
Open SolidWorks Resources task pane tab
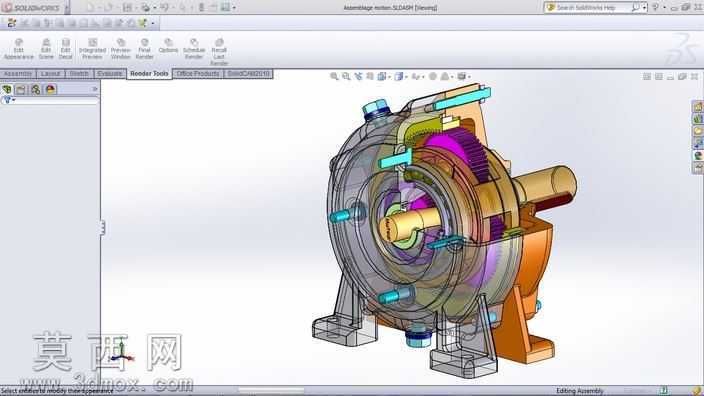pos(698,107)
